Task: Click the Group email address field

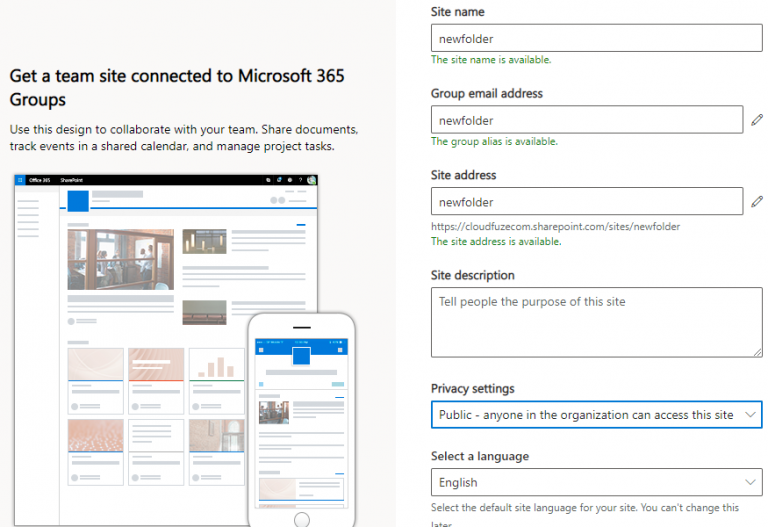Action: (587, 120)
